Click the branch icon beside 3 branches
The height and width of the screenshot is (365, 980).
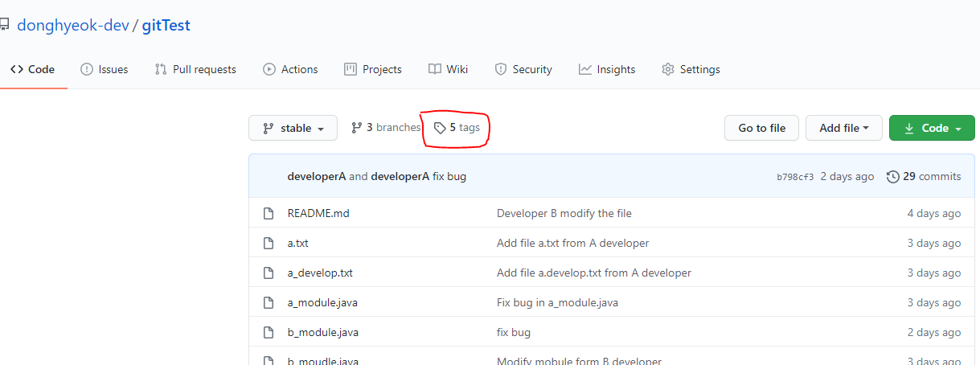tap(356, 127)
